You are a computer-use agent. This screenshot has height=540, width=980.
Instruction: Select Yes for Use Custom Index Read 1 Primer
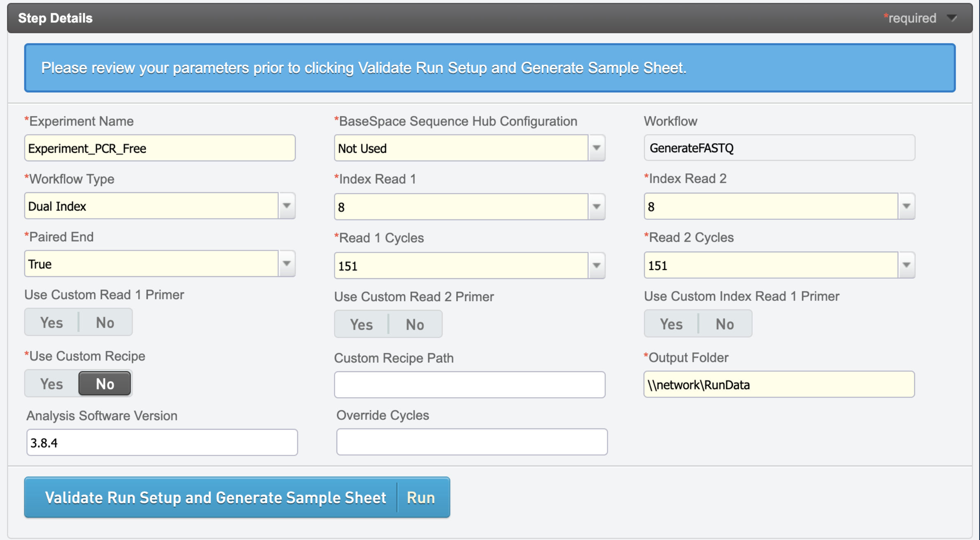(671, 324)
